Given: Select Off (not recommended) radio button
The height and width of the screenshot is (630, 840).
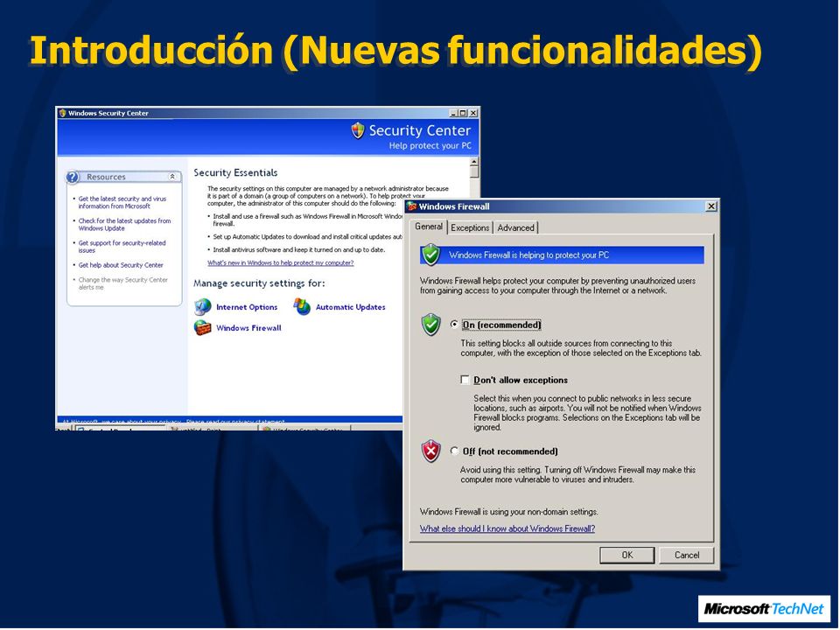Looking at the screenshot, I should point(454,451).
